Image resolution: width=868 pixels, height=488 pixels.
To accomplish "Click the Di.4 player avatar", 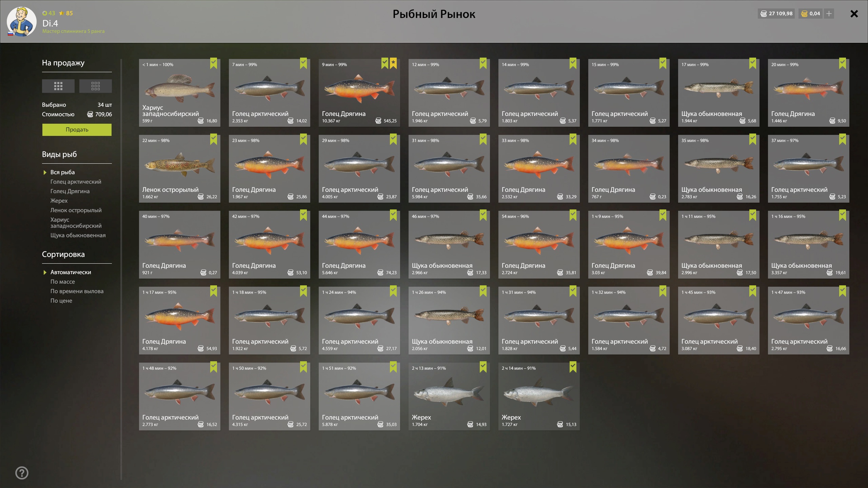I will (x=22, y=22).
